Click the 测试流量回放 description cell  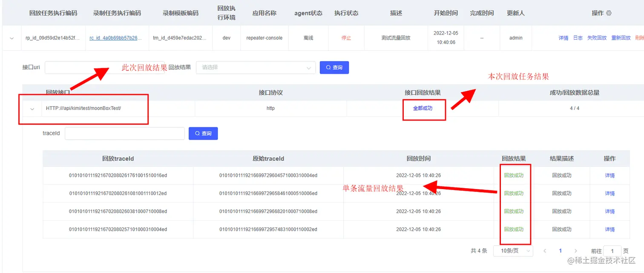pyautogui.click(x=396, y=38)
